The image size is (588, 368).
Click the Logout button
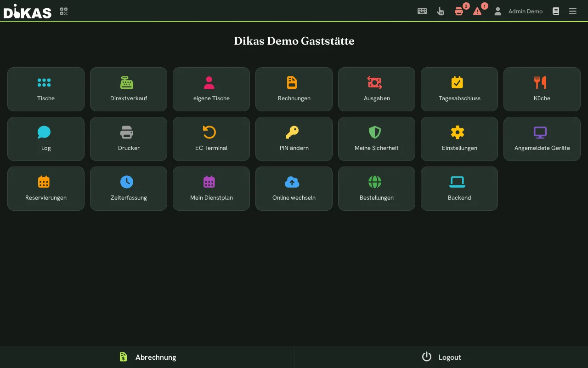tap(441, 357)
